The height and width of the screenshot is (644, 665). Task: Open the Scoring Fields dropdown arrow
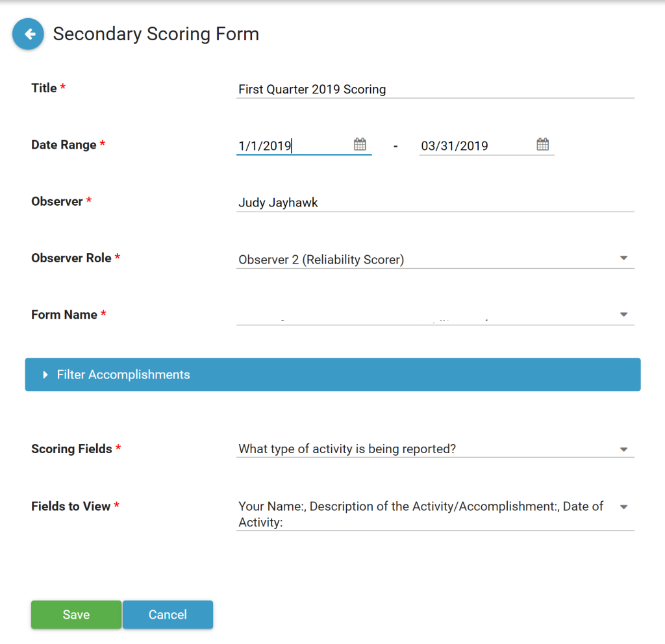click(x=623, y=449)
